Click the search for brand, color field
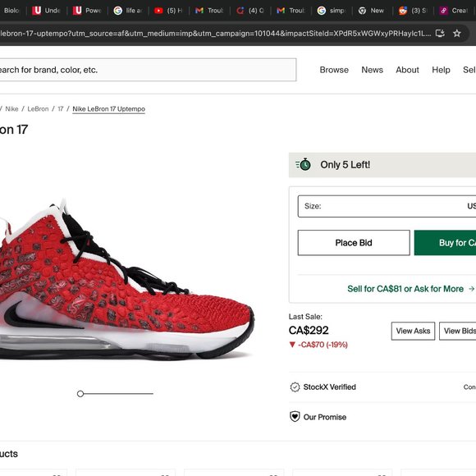476x476 pixels. 148,70
